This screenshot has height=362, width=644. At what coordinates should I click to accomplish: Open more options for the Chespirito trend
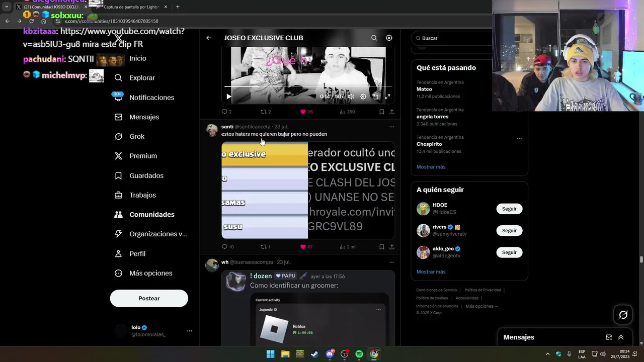coord(519,138)
